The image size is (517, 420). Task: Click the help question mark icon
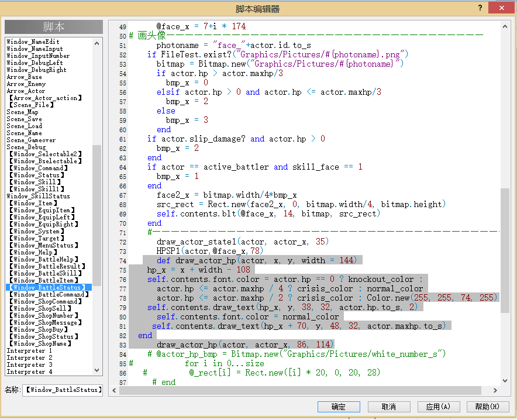tap(480, 8)
